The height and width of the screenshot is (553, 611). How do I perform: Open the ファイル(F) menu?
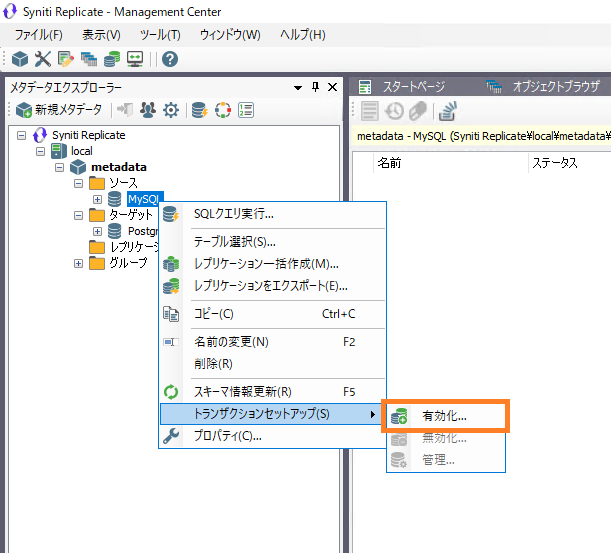click(39, 35)
